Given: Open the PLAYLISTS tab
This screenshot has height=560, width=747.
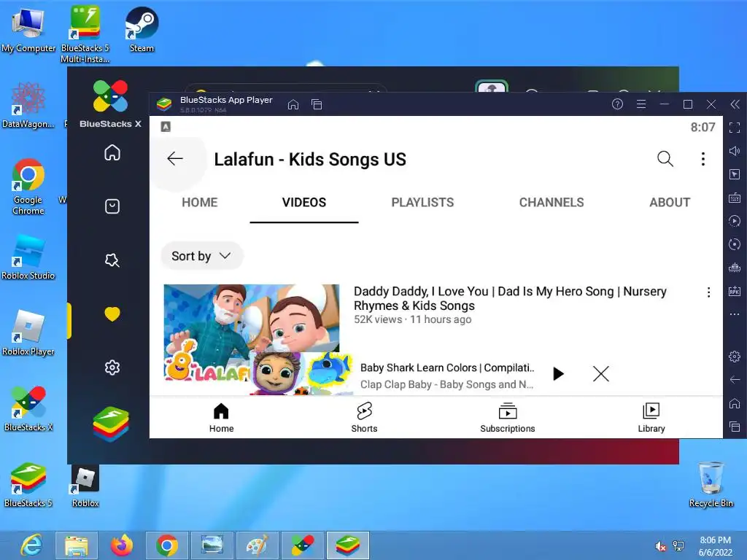Looking at the screenshot, I should (422, 203).
